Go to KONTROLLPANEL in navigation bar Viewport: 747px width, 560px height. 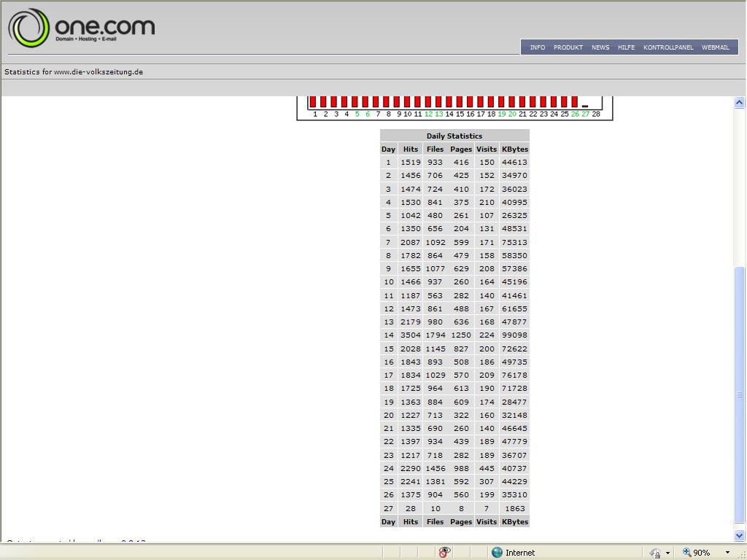[x=668, y=47]
